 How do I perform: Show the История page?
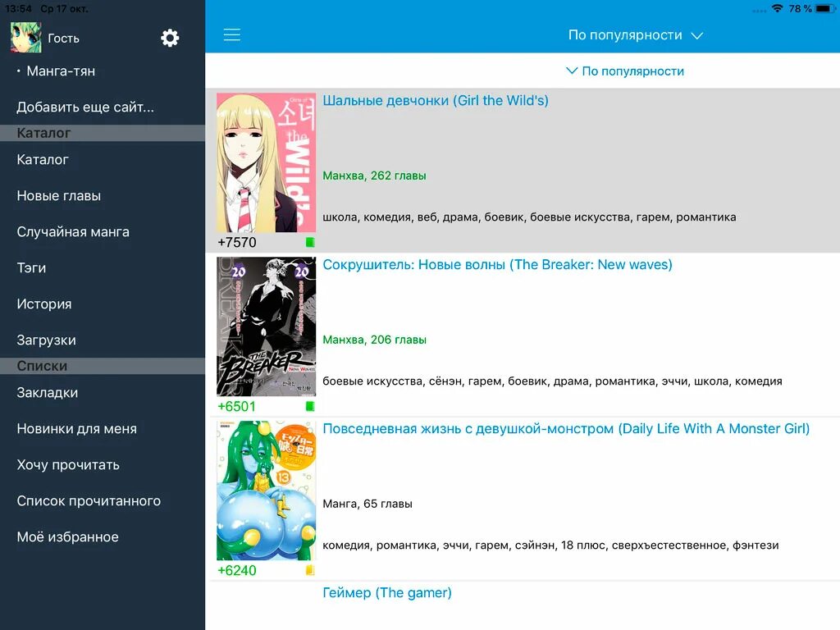coord(44,304)
